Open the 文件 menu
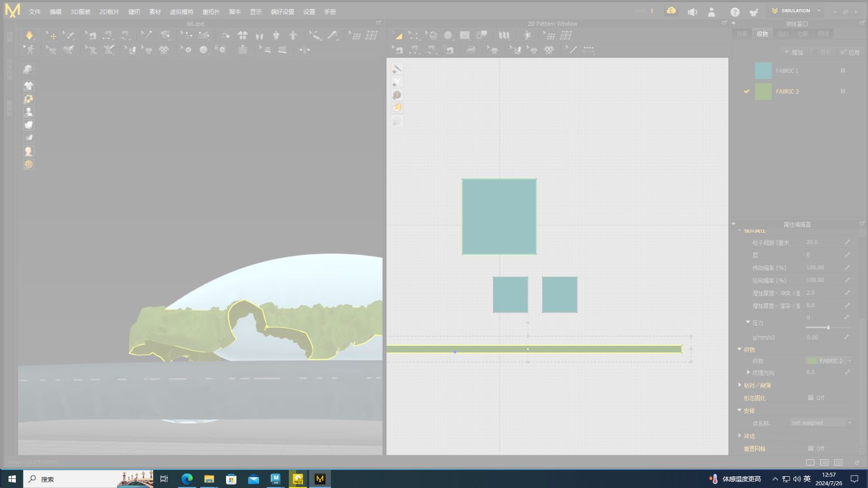The image size is (868, 488). click(34, 12)
